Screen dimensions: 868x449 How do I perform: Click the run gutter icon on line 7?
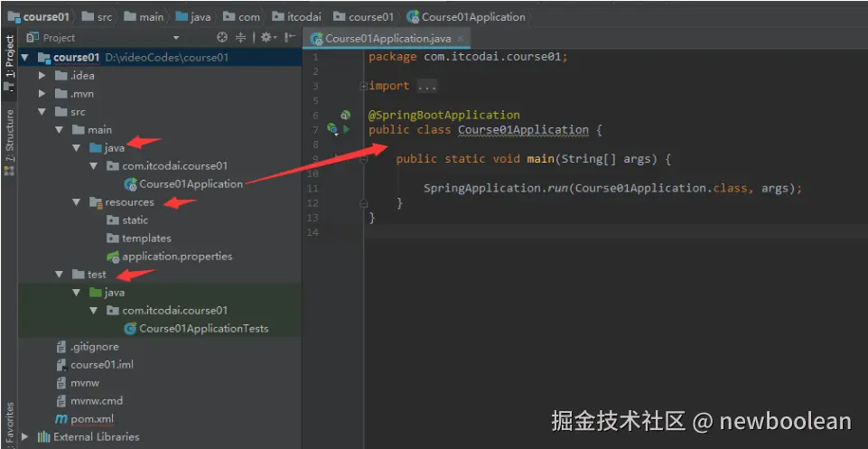click(x=347, y=129)
